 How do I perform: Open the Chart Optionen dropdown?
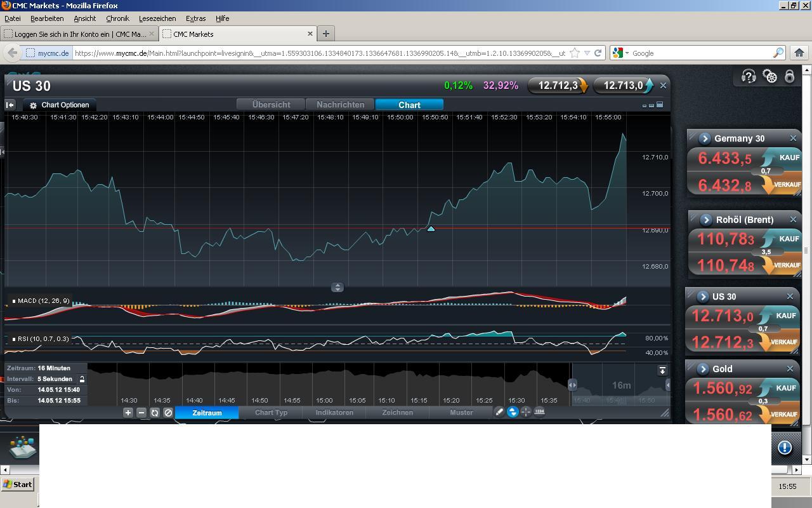(60, 105)
